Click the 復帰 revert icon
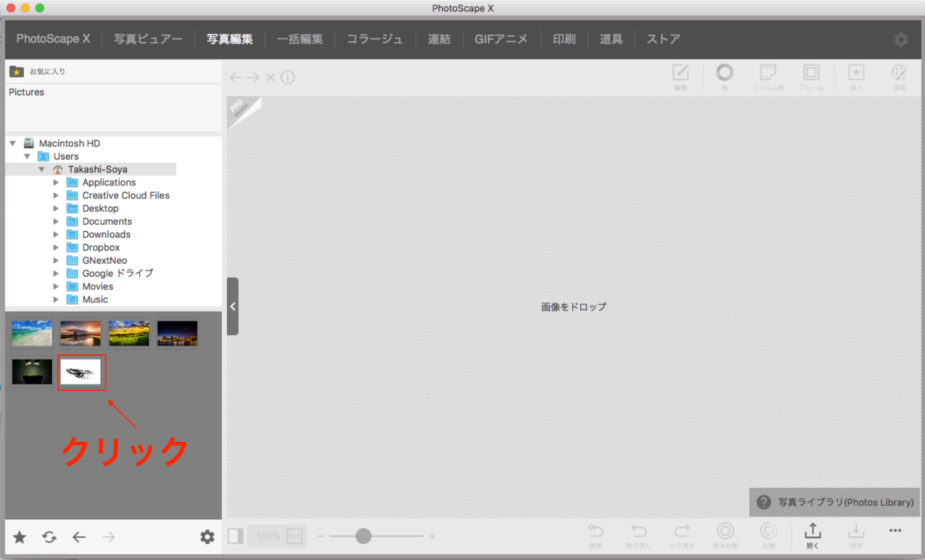The width and height of the screenshot is (925, 560). [x=595, y=536]
